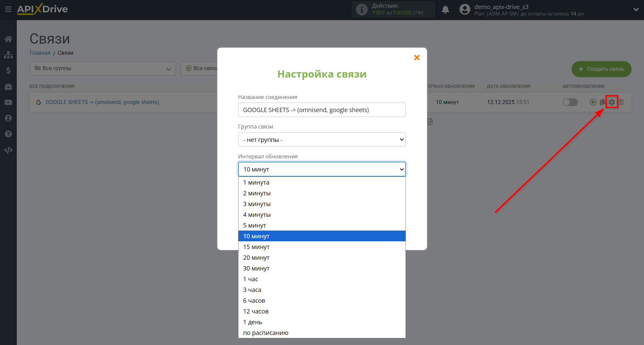Screen dimensions: 644x345
Task: Click the briefcase services icon in sidebar
Action: (8, 86)
